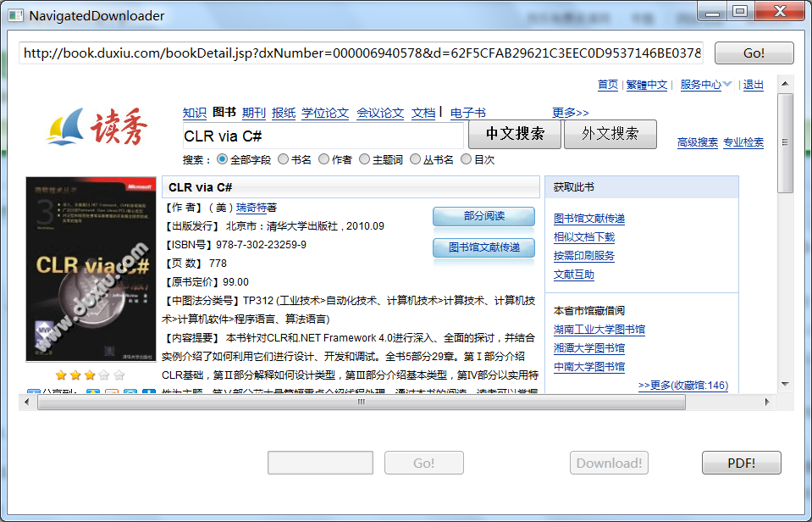
Task: Select the 作者 search radio button
Action: (323, 159)
